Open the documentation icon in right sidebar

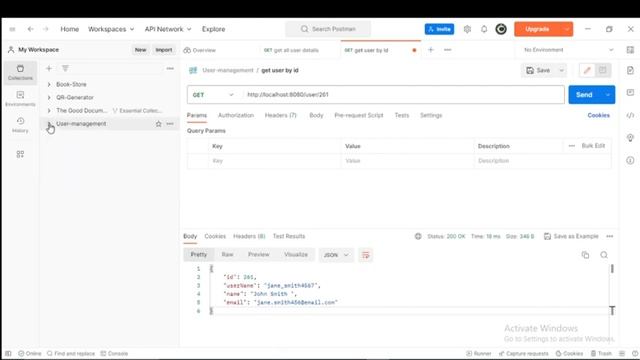[630, 71]
